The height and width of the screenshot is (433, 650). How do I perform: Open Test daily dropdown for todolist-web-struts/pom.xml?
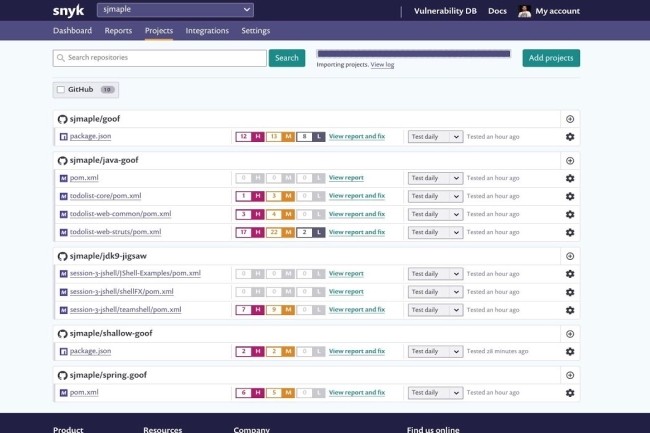(435, 232)
